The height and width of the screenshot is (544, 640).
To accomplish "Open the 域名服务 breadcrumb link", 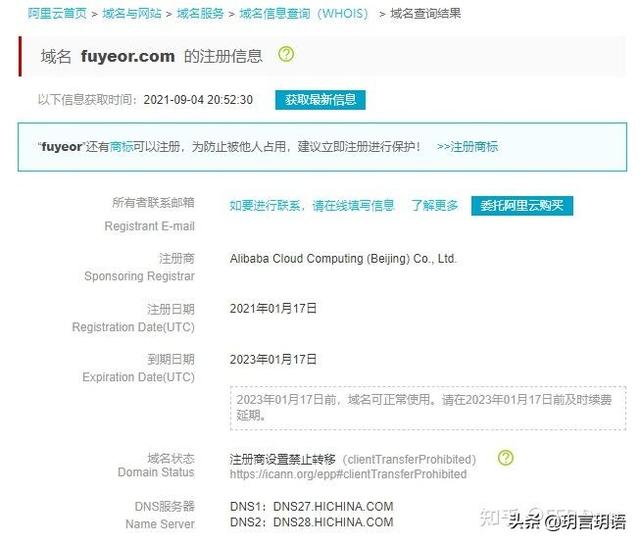I will pos(200,13).
